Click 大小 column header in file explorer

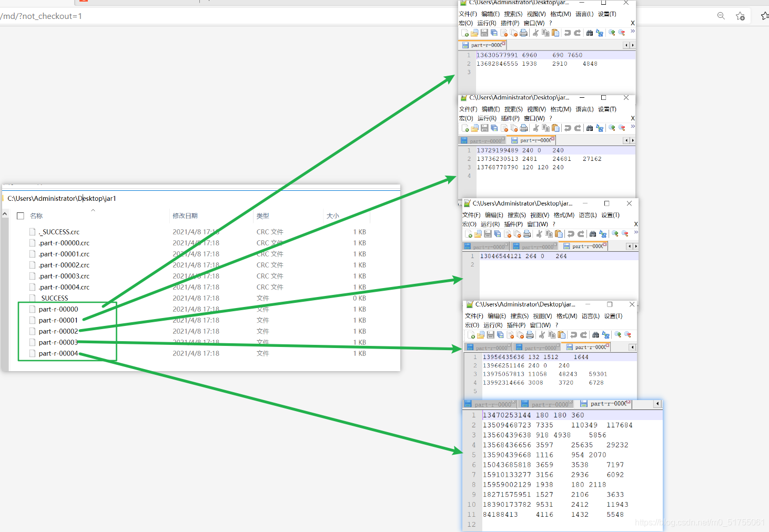coord(333,216)
